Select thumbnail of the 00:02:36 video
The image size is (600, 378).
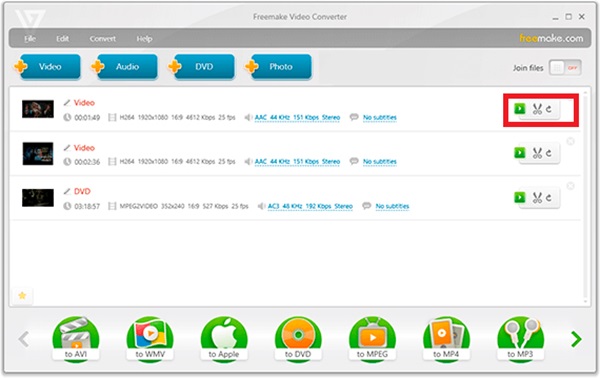[x=38, y=153]
